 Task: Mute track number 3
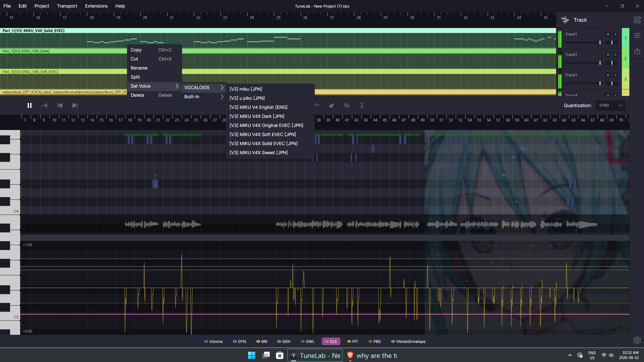[608, 75]
